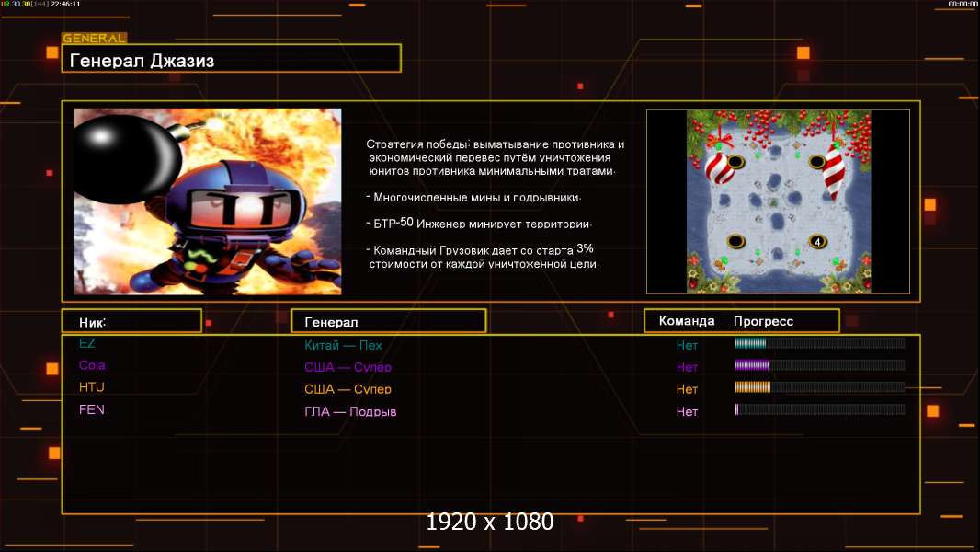Click the 'БТР-50 Инженер минирует территории' line

point(479,224)
